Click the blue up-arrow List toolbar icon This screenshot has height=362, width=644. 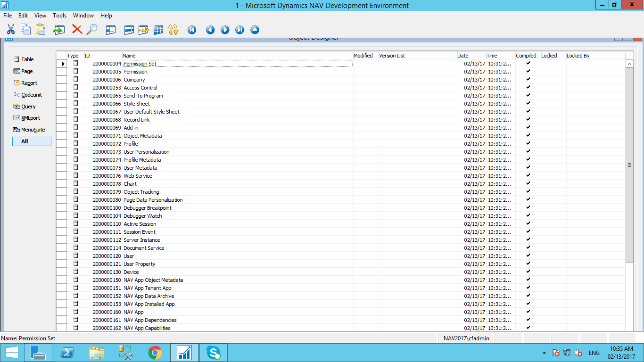click(255, 30)
